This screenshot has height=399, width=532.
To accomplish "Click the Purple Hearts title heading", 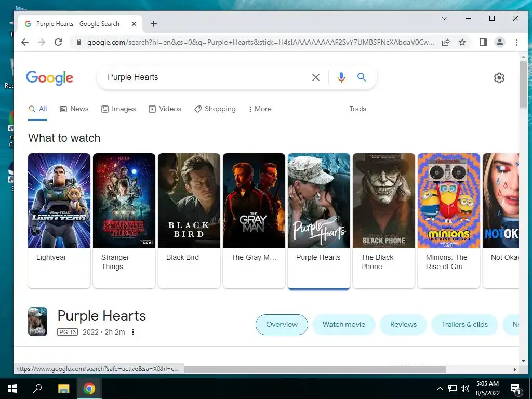I will click(x=101, y=316).
